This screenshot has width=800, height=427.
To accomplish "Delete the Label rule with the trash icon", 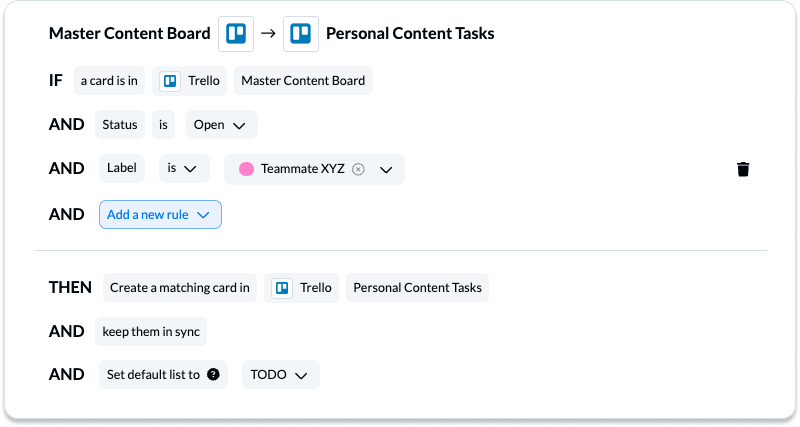I will [x=743, y=169].
